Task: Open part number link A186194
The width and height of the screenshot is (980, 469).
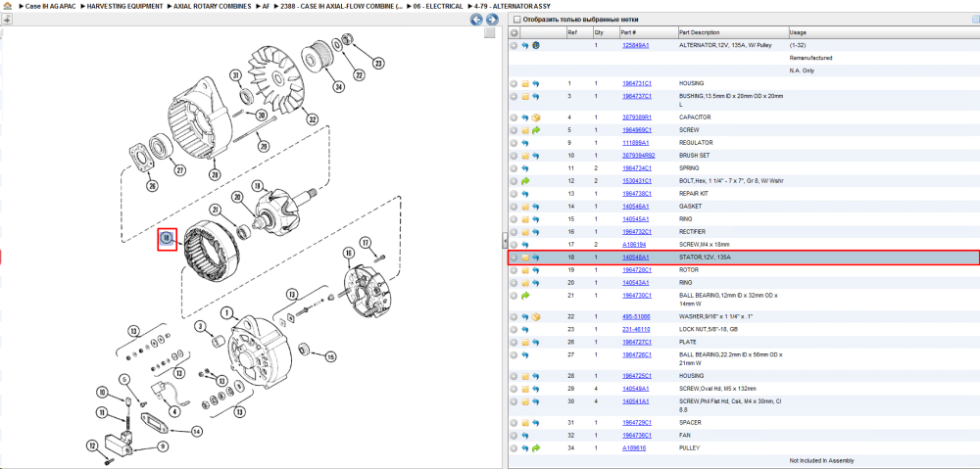Action: [x=633, y=244]
